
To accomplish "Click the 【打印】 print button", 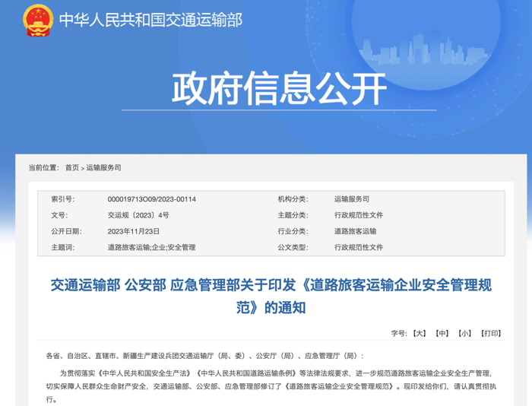I will (491, 333).
